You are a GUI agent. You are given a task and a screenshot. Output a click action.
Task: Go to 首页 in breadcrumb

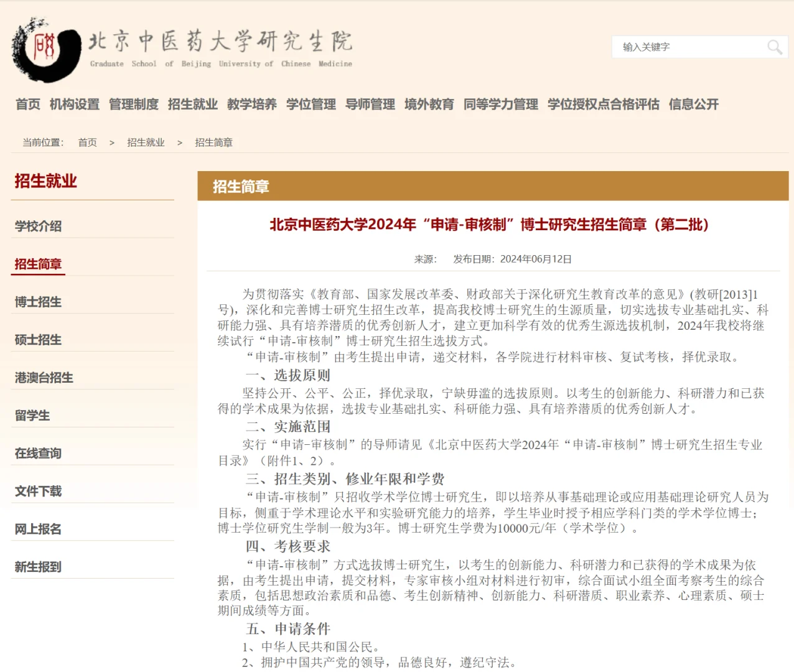click(87, 142)
